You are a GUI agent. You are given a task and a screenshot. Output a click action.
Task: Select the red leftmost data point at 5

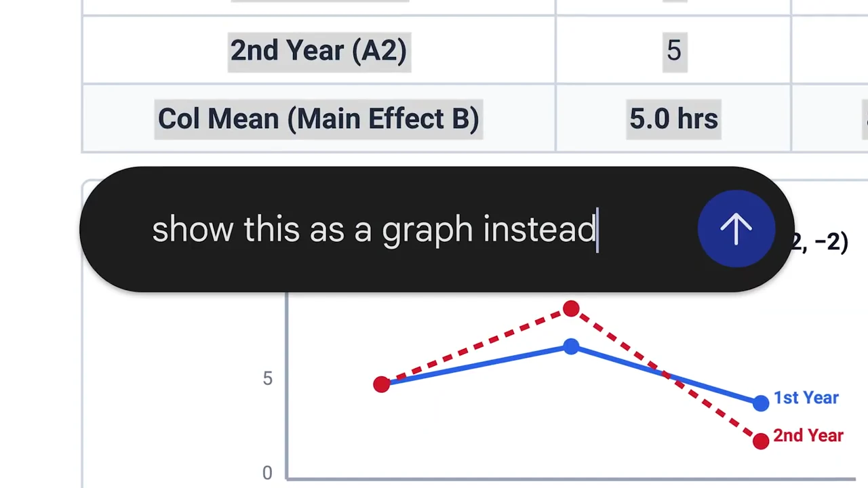(x=382, y=384)
